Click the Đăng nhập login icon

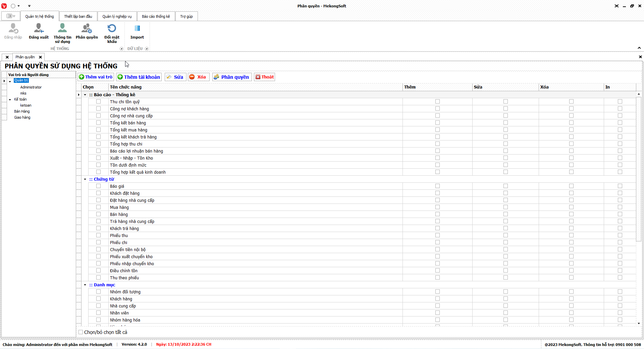pyautogui.click(x=13, y=29)
